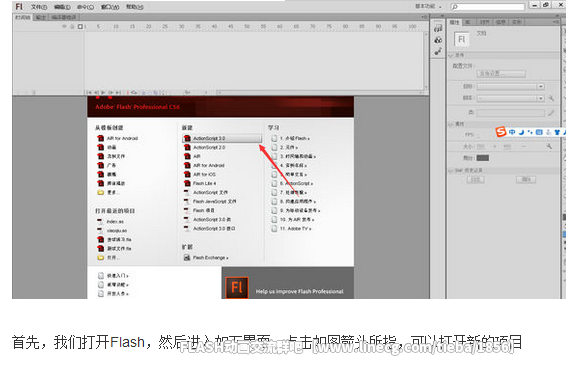Click the 类 class input field
Viewport: 566px width, 366px height.
pyautogui.click(x=510, y=113)
